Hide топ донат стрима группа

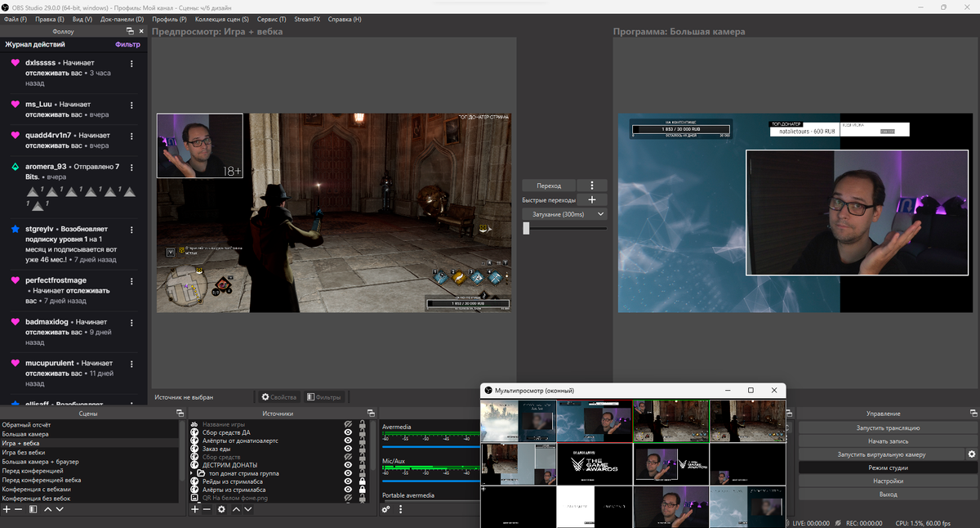pyautogui.click(x=348, y=473)
